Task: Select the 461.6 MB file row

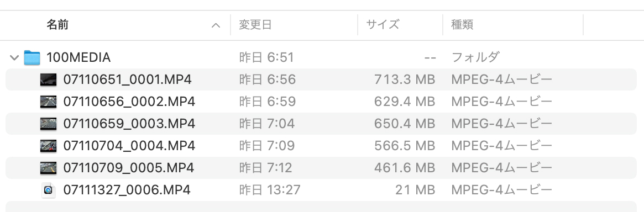Action: (x=321, y=168)
